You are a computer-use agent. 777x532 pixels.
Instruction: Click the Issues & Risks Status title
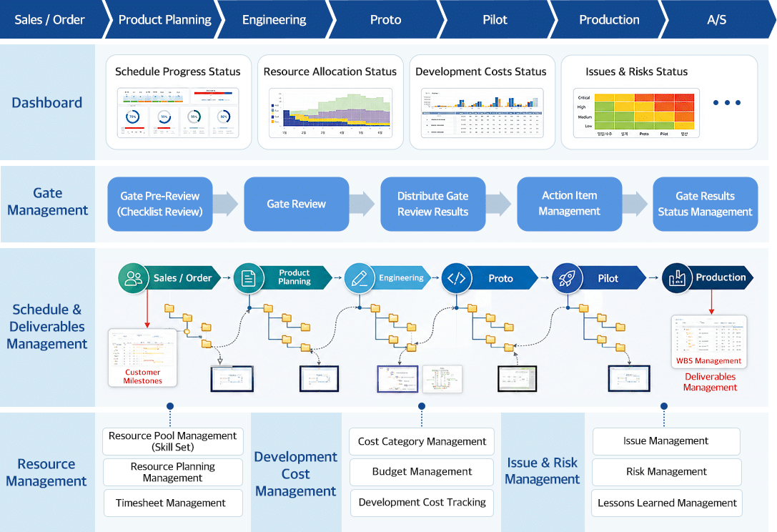tap(637, 72)
